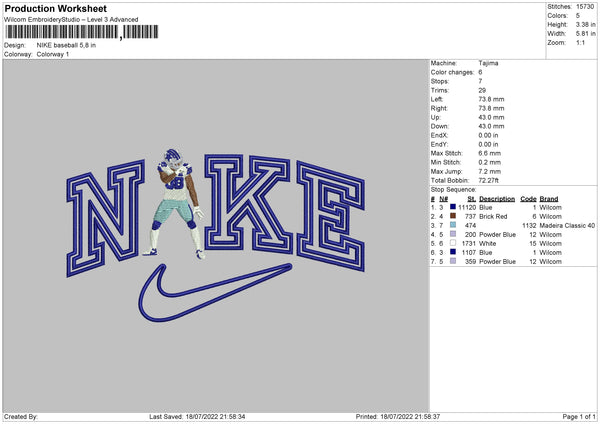Image resolution: width=600 pixels, height=424 pixels.
Task: Click the stitch count 11120
Action: 467,207
